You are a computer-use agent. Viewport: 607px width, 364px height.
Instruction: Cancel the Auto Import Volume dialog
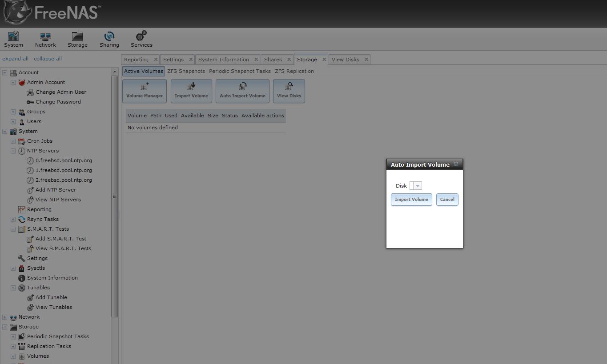tap(447, 200)
